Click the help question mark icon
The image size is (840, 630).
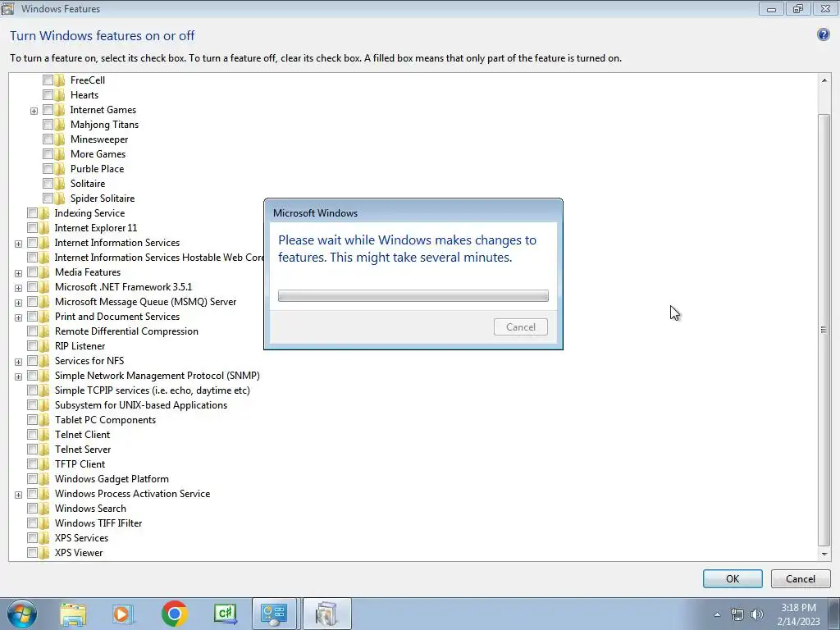(x=824, y=34)
